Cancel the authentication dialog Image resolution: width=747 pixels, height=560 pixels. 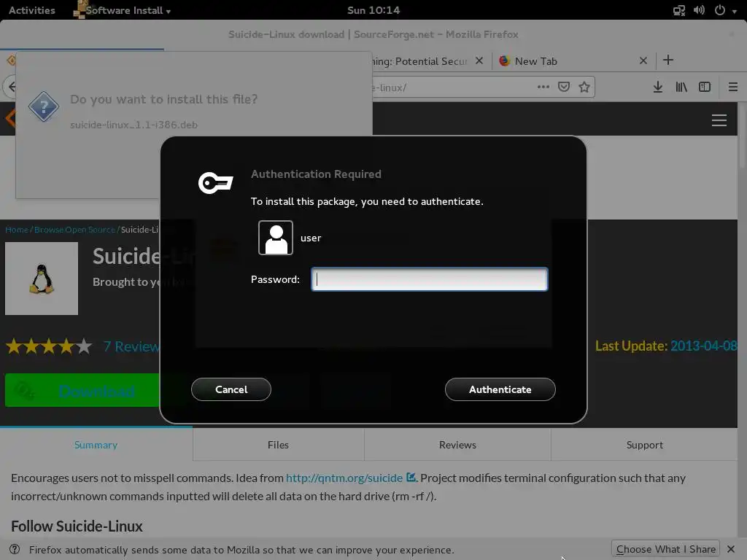point(231,389)
